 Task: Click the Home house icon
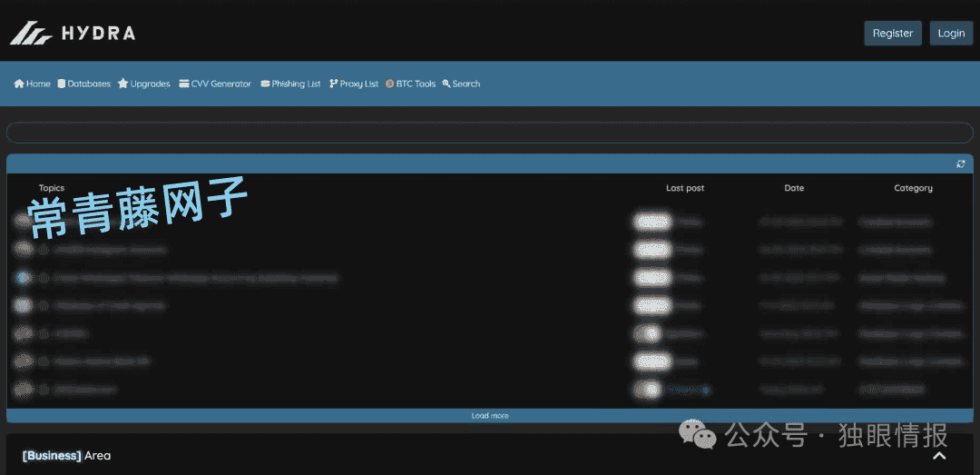pyautogui.click(x=19, y=84)
